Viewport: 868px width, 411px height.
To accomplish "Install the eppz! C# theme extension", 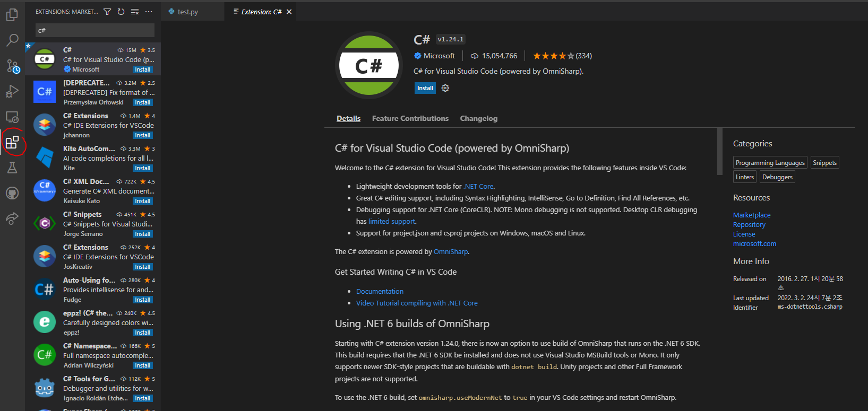I will (142, 333).
